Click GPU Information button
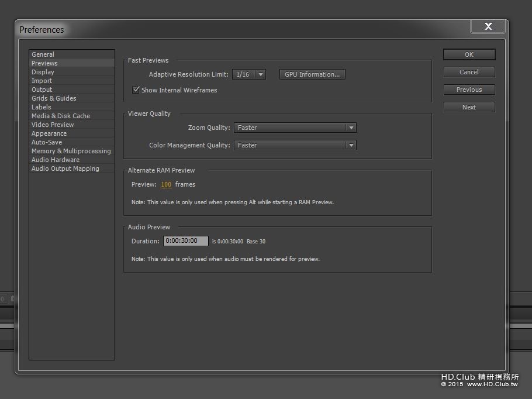 (312, 74)
